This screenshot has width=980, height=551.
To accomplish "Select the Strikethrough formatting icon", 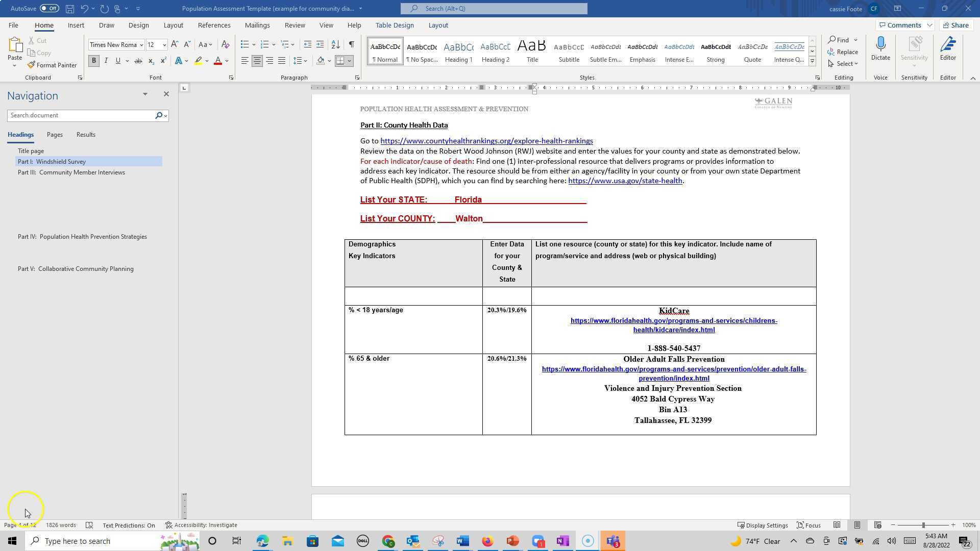I will pos(137,61).
